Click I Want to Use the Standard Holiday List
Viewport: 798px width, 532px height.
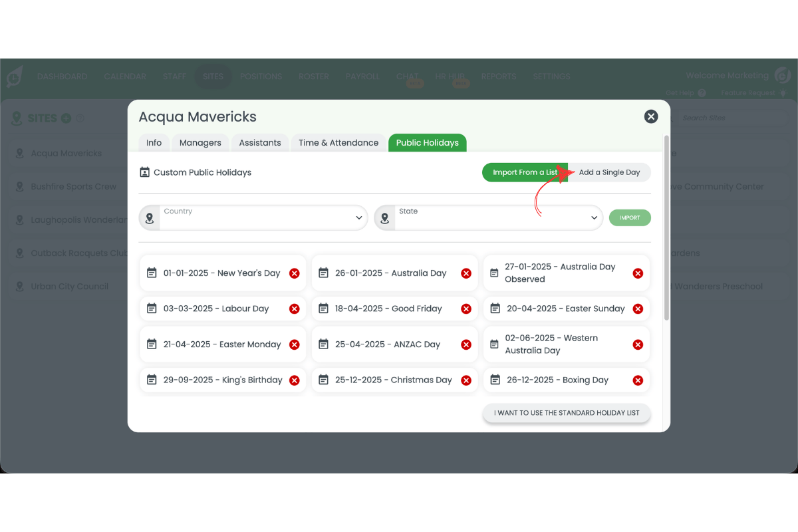(567, 413)
